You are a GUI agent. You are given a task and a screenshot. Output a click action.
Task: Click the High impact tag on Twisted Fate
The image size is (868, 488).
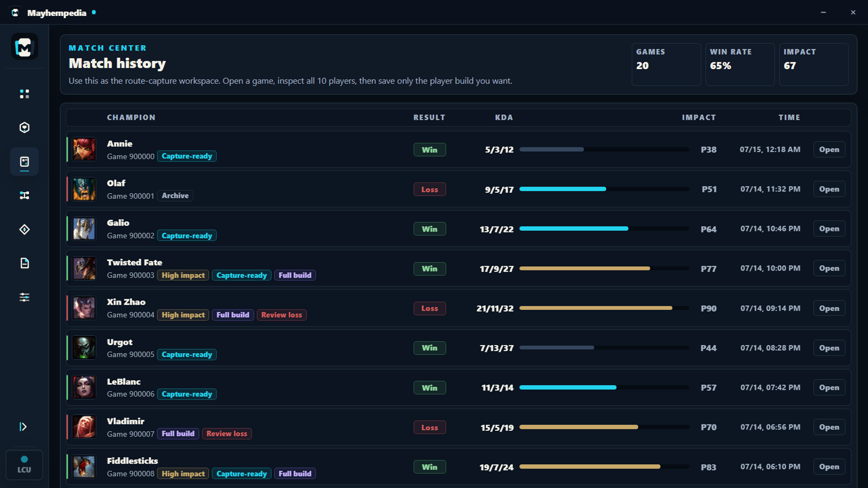[183, 275]
